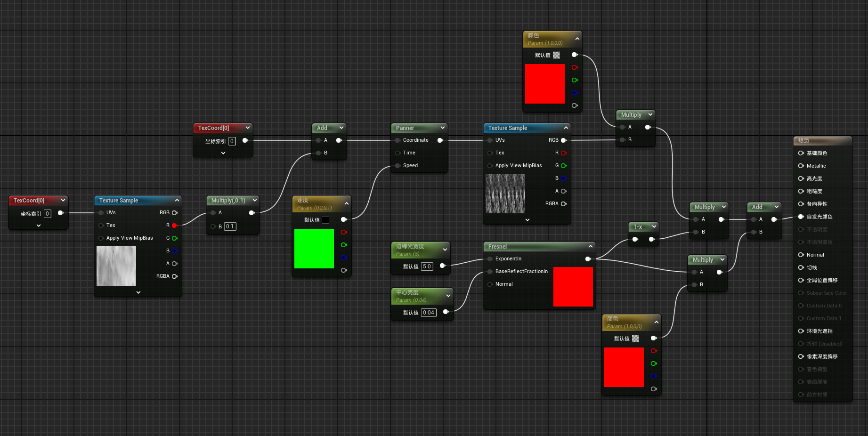Click the Fresnel node output pin

[x=588, y=259]
